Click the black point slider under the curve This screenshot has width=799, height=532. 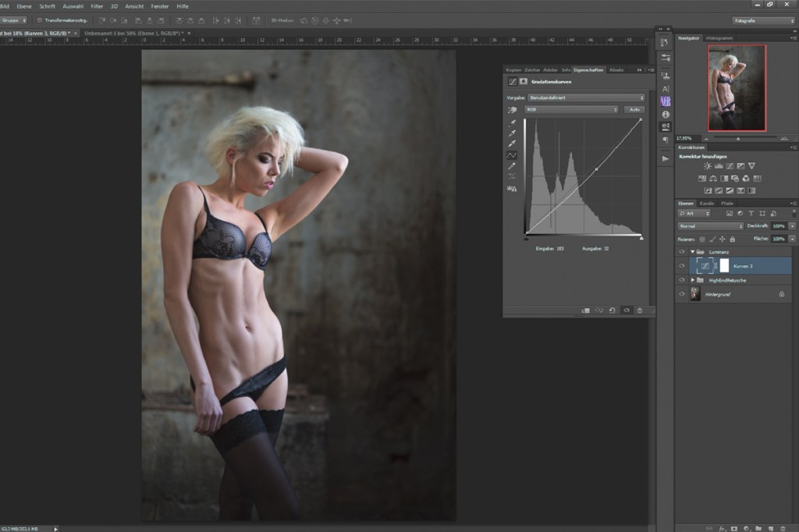click(x=527, y=238)
